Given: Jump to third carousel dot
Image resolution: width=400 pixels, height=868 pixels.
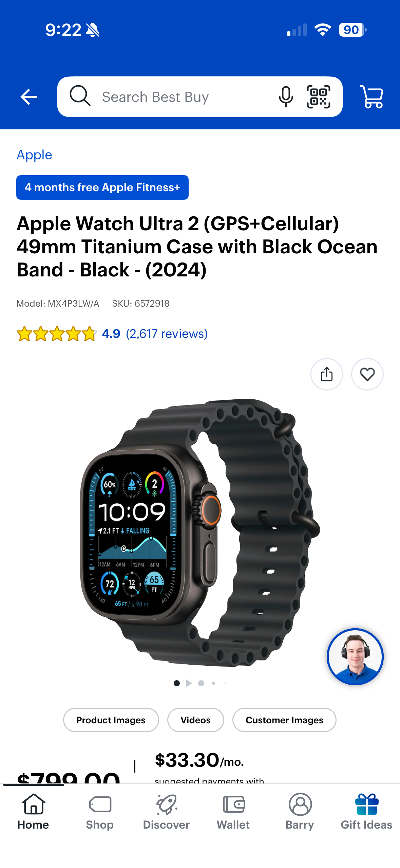Looking at the screenshot, I should click(x=201, y=683).
